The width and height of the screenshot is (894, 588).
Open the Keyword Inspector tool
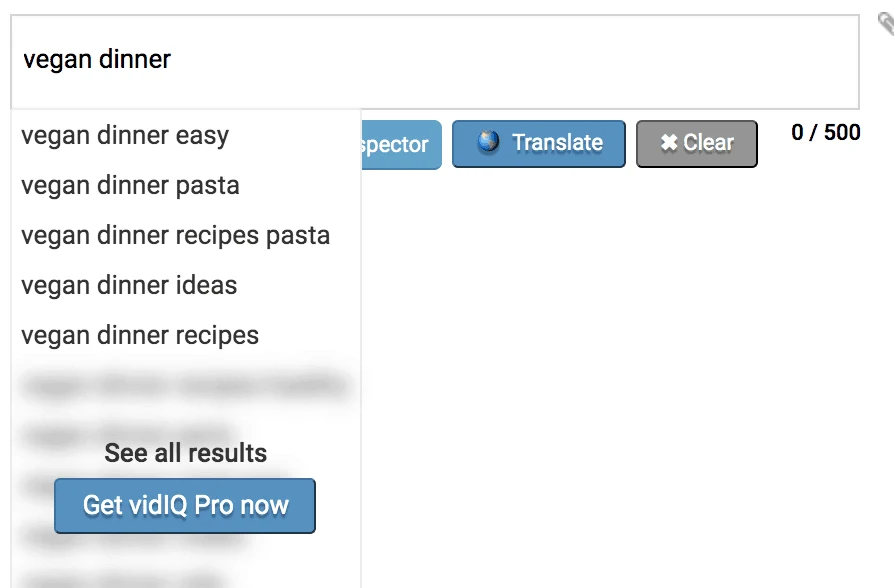(x=400, y=144)
